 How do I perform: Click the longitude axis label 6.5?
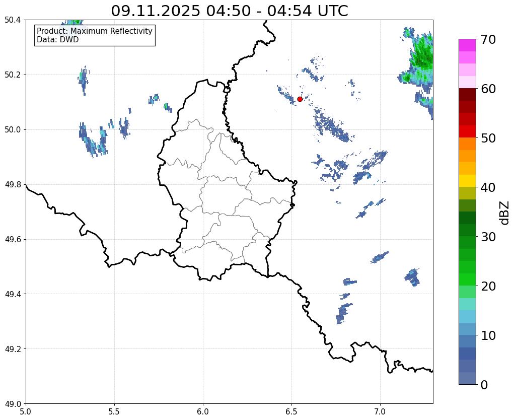pyautogui.click(x=291, y=412)
